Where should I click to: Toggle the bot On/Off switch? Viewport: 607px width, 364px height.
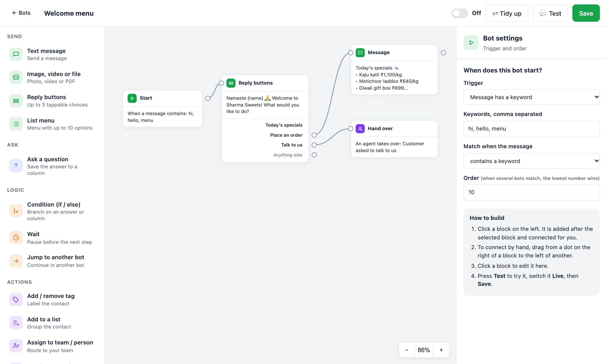(459, 13)
